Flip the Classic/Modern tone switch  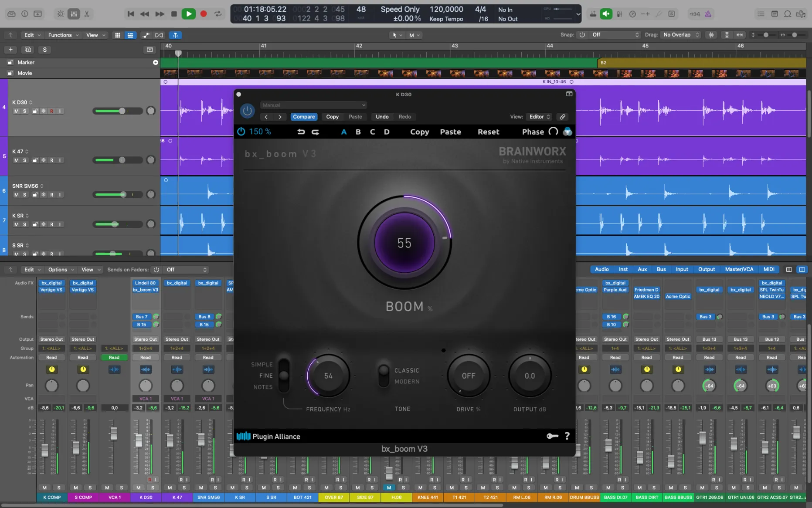(384, 376)
